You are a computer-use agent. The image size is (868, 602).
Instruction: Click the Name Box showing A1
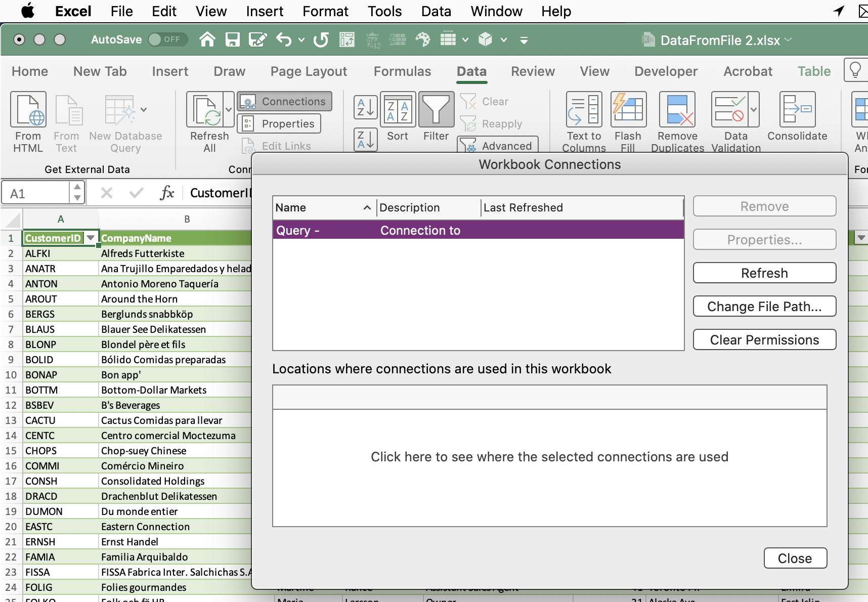click(x=35, y=193)
